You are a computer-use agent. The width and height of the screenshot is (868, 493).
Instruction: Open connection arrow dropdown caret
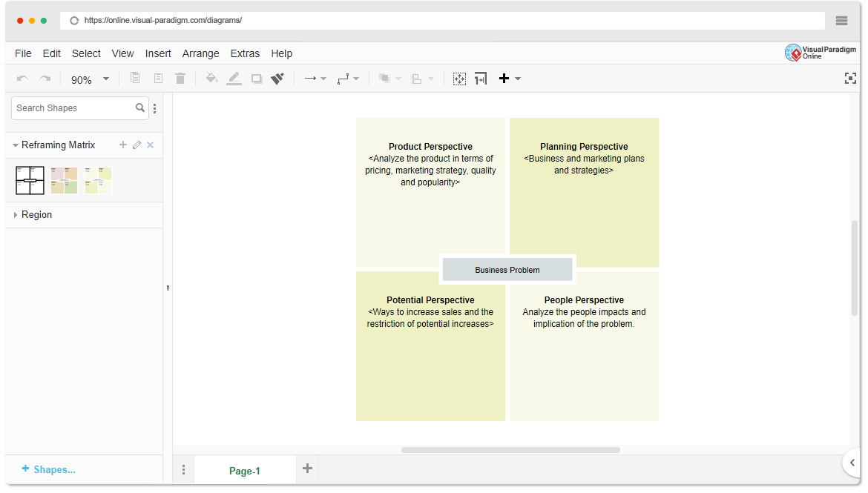click(x=324, y=79)
